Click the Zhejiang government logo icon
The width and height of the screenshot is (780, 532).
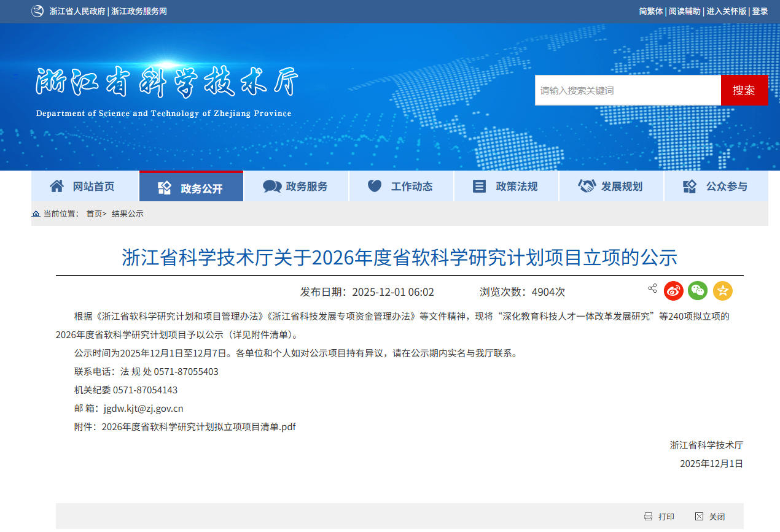point(37,11)
